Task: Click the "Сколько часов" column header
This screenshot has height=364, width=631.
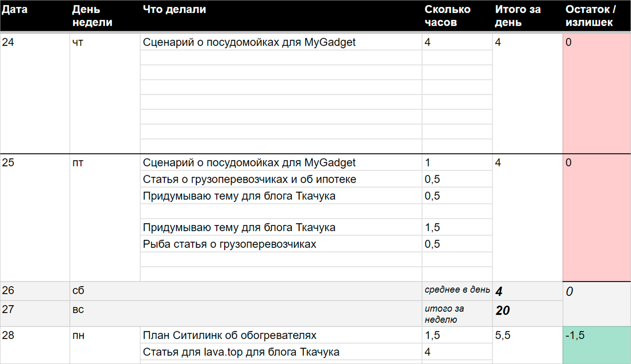Action: pos(457,16)
